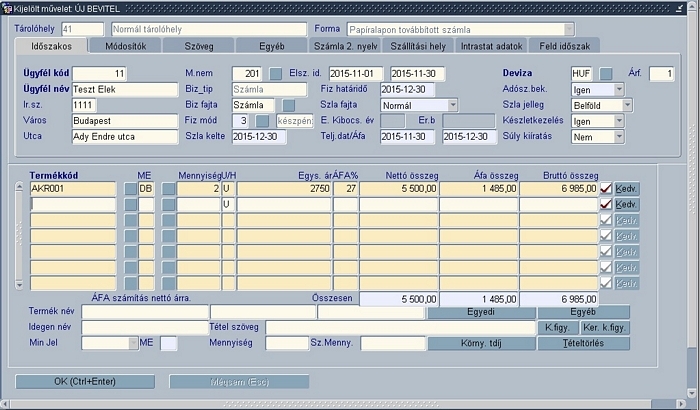Click the Utca field Ady Endre utca
This screenshot has width=700, height=410.
(x=125, y=137)
